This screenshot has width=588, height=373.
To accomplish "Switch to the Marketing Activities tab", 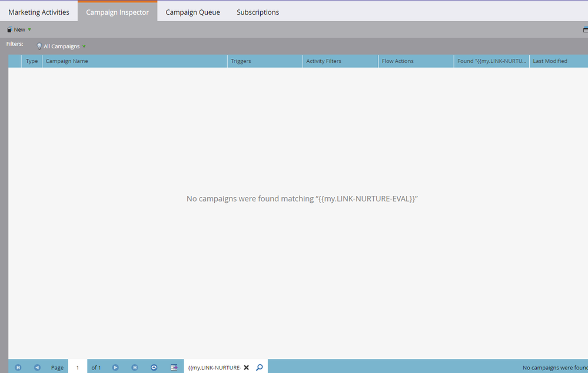I will [39, 12].
